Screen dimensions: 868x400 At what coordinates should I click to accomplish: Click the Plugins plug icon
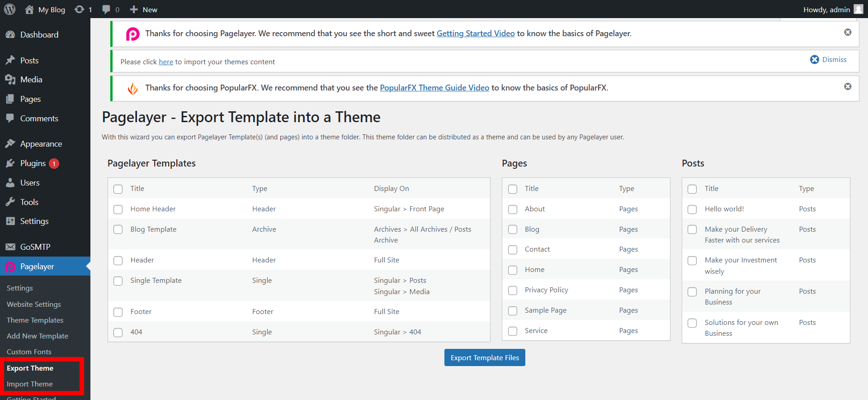[x=10, y=163]
